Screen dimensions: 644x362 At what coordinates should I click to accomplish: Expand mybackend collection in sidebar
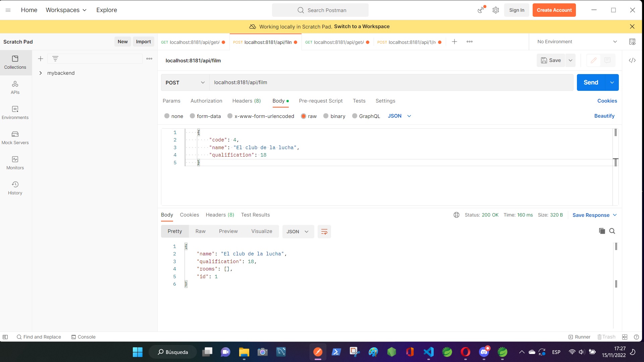point(41,72)
